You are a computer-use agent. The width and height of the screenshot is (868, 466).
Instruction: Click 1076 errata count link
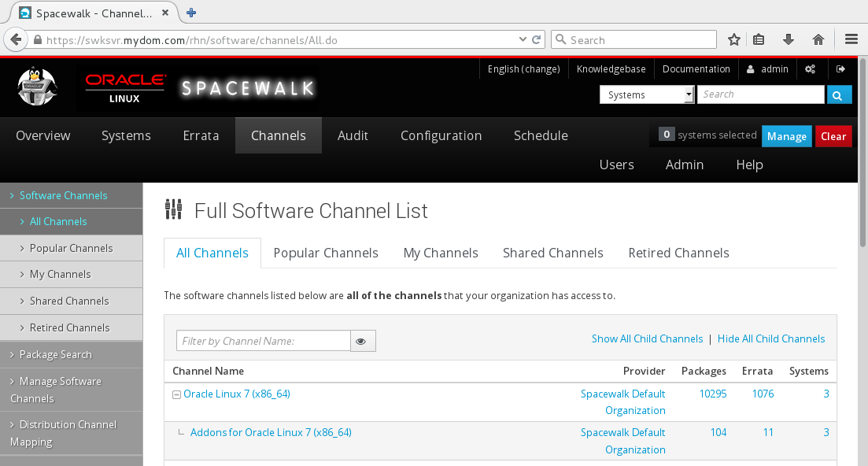click(x=763, y=394)
